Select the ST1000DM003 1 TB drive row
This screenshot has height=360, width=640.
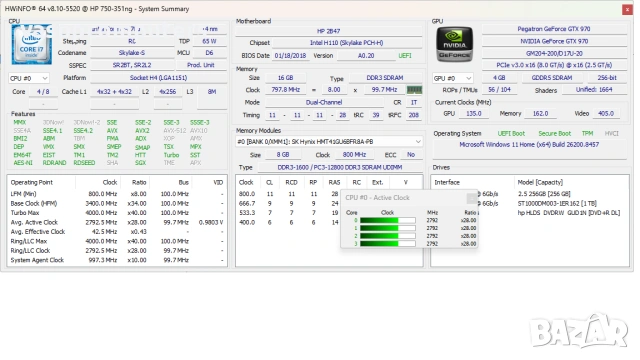coord(529,203)
